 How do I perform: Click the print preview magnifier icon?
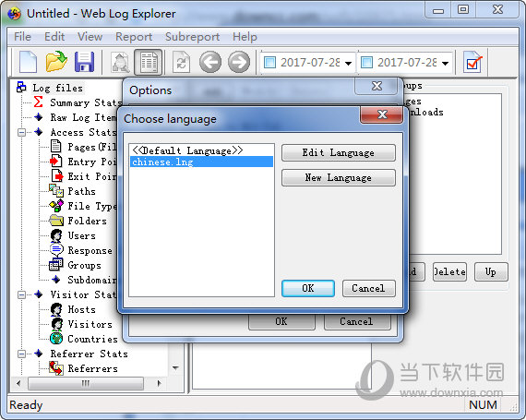click(120, 62)
